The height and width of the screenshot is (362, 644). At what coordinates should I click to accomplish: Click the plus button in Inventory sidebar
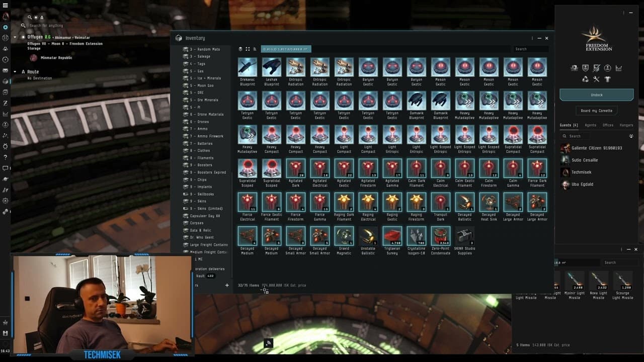click(x=227, y=285)
